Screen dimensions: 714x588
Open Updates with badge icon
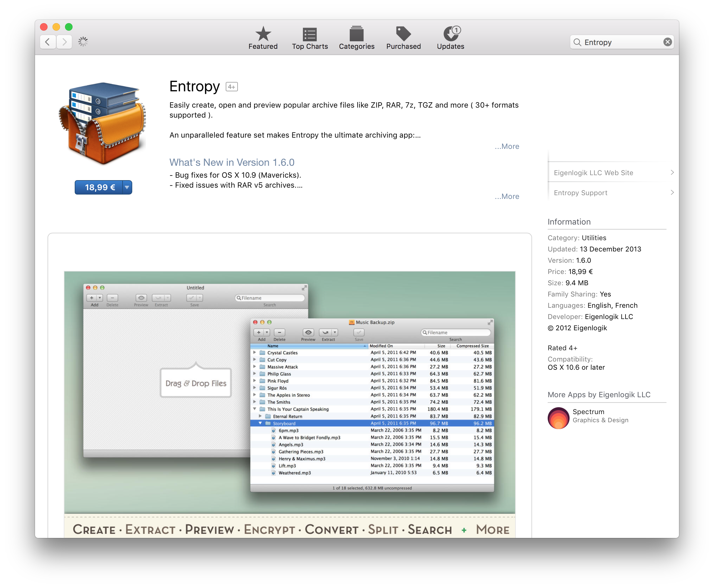pyautogui.click(x=450, y=34)
